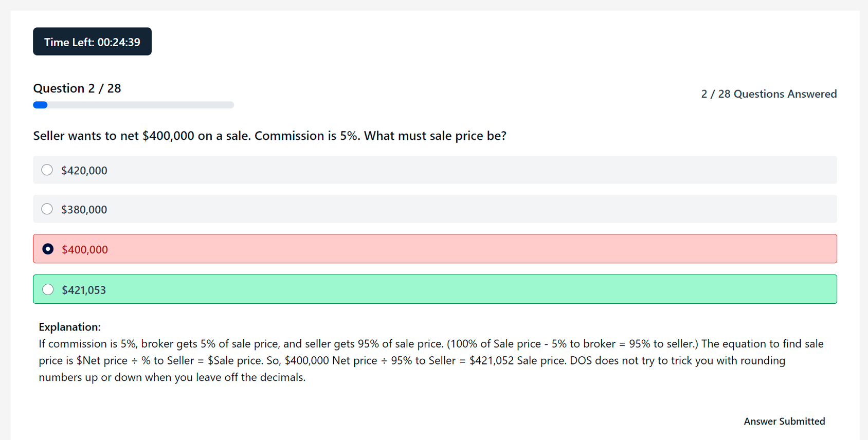This screenshot has width=868, height=440.
Task: Click the explanation's last line about decimals
Action: (172, 377)
